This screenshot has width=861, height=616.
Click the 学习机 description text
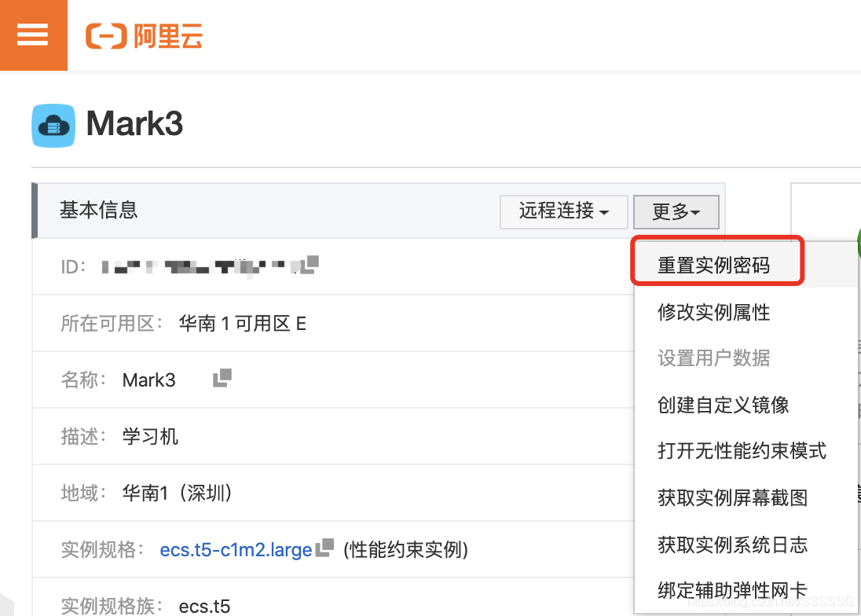pyautogui.click(x=151, y=437)
